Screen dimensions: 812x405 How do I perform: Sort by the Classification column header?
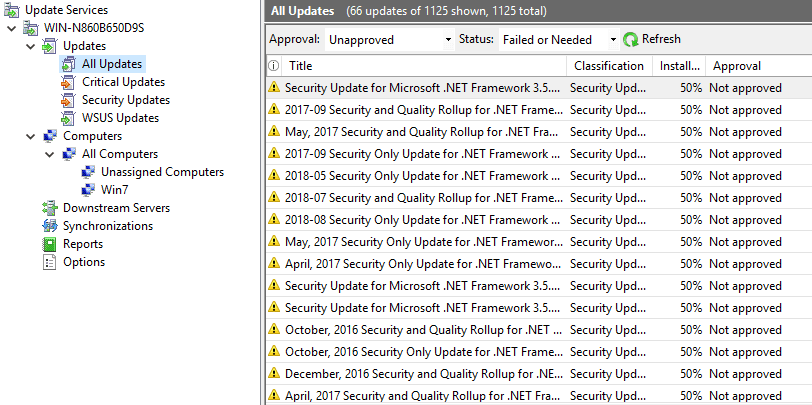(x=609, y=66)
